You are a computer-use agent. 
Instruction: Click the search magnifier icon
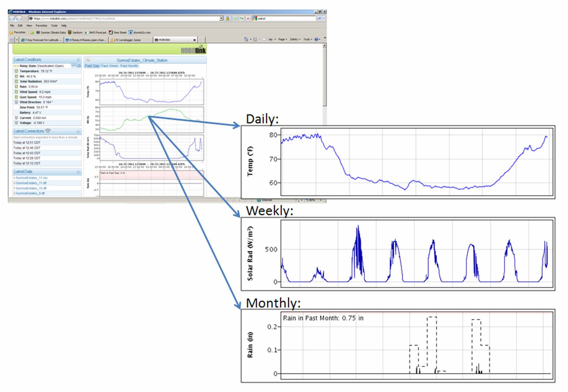pyautogui.click(x=319, y=18)
